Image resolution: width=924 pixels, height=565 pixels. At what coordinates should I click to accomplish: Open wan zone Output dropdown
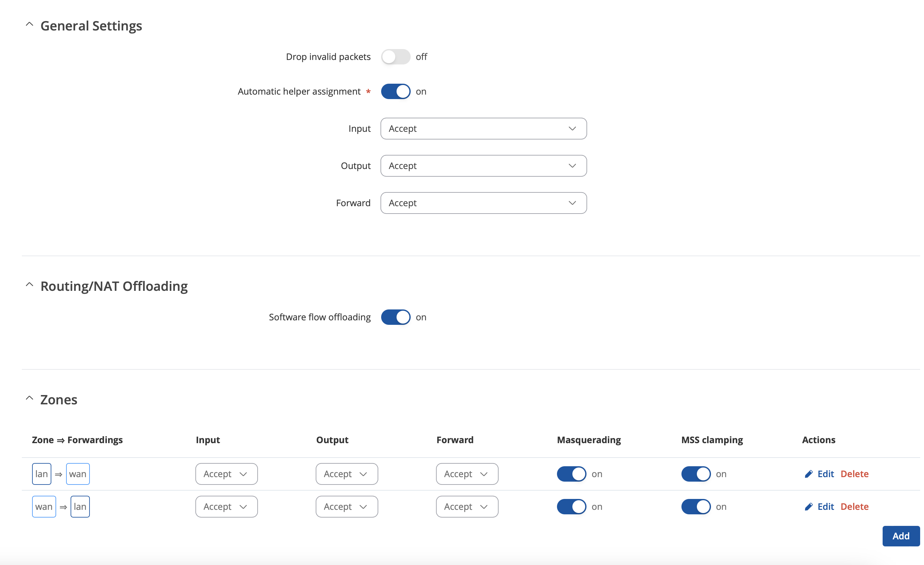pos(346,507)
